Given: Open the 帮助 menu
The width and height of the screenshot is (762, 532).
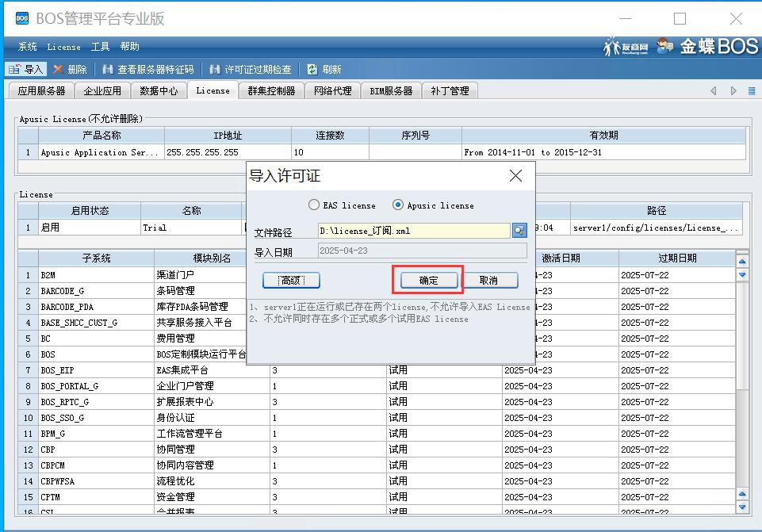Looking at the screenshot, I should [x=130, y=47].
